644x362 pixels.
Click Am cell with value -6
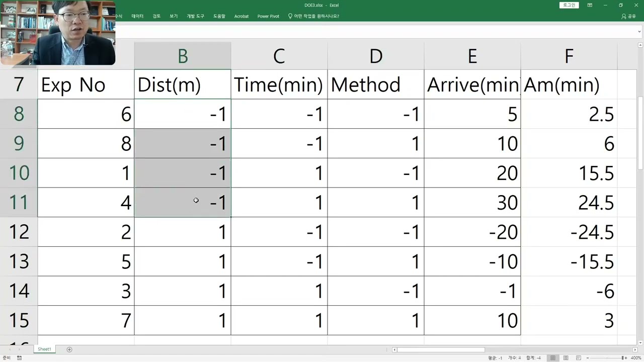click(569, 291)
